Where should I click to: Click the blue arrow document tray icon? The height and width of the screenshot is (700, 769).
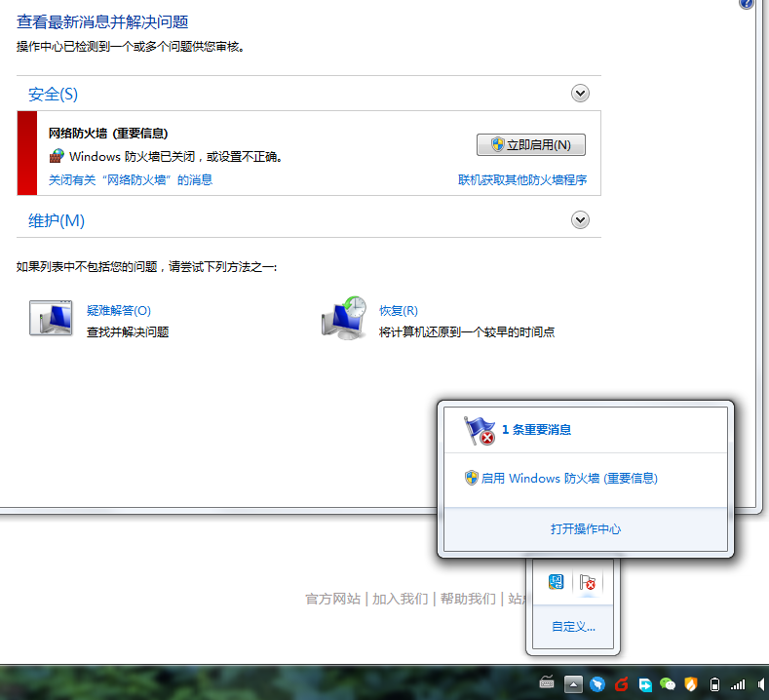point(645,684)
